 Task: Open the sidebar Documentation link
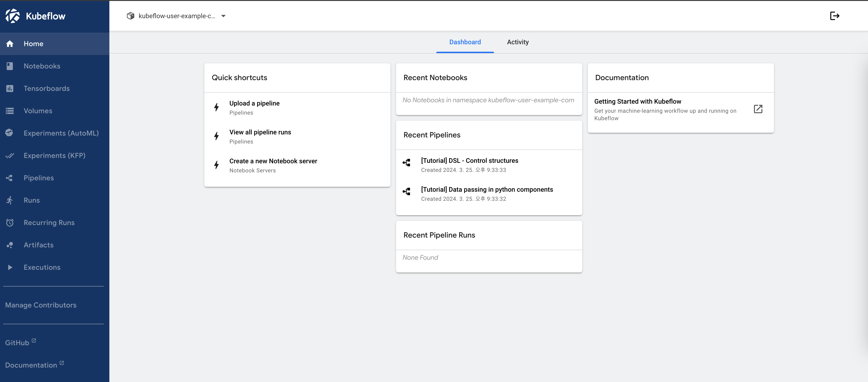click(34, 365)
